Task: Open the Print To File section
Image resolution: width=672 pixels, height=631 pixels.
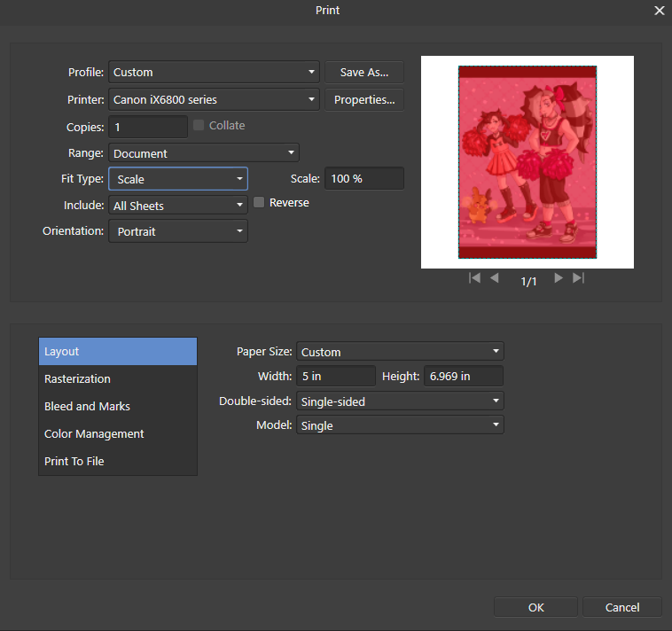Action: coord(118,461)
